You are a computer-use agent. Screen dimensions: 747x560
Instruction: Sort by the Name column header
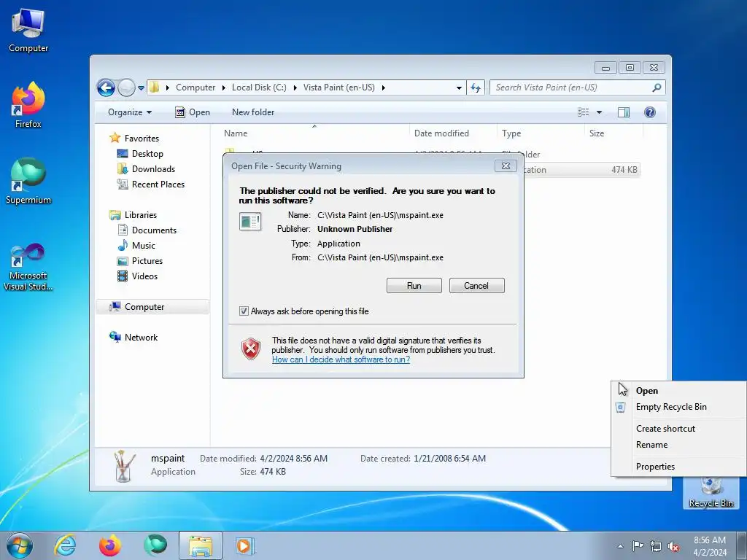(314, 133)
